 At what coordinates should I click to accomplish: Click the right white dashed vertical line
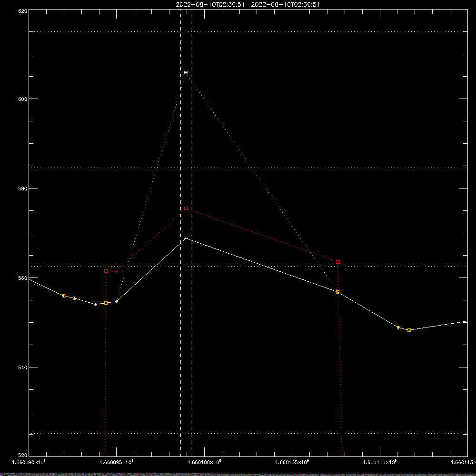coord(191,233)
